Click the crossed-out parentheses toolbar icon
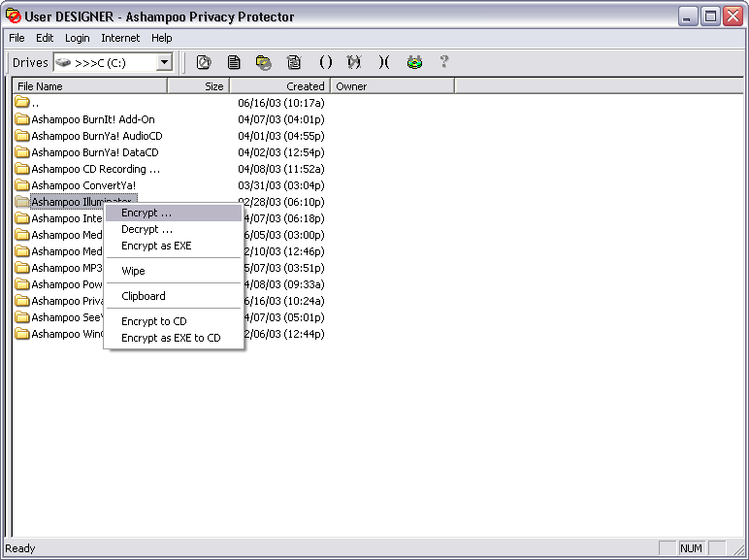 [354, 62]
